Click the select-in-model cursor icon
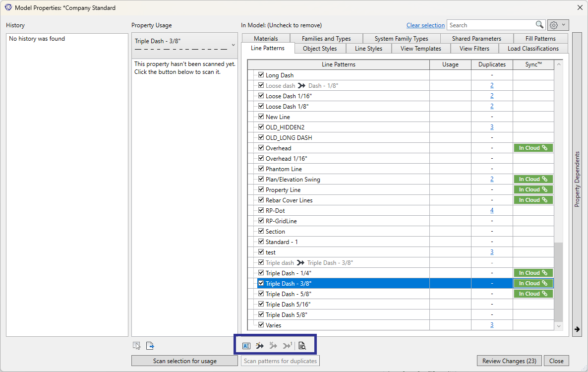The height and width of the screenshot is (372, 588). click(x=136, y=346)
